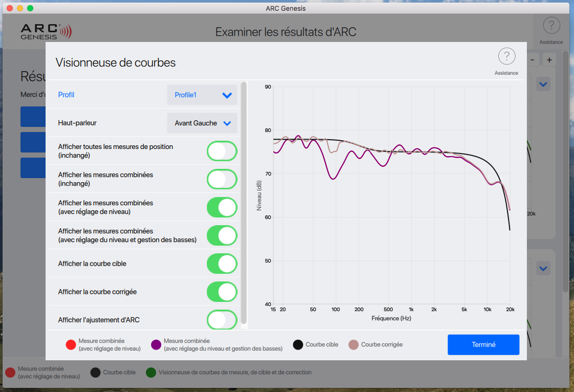The height and width of the screenshot is (392, 574).
Task: Turn on Afficher l'ajustement d'ARC
Action: pos(222,320)
